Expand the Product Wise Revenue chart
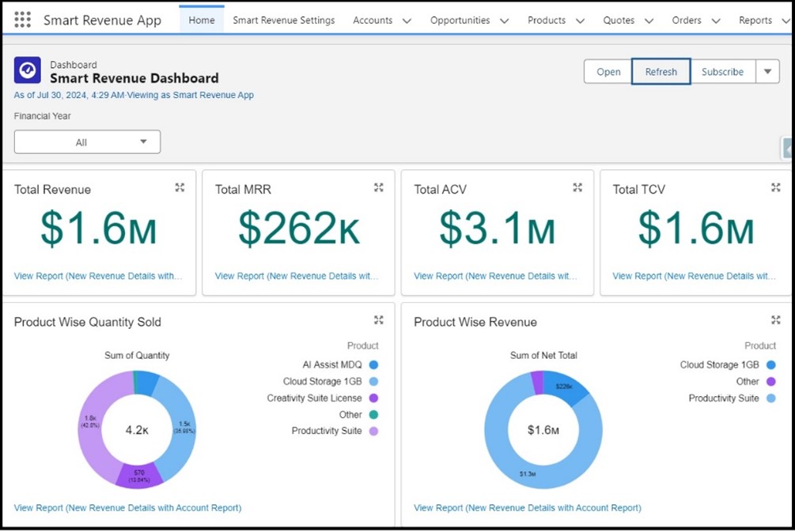The height and width of the screenshot is (532, 795). pos(776,319)
